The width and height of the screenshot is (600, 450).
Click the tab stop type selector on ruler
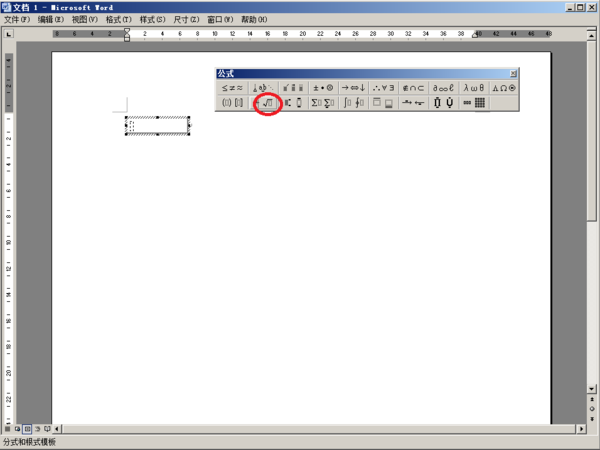coord(8,34)
